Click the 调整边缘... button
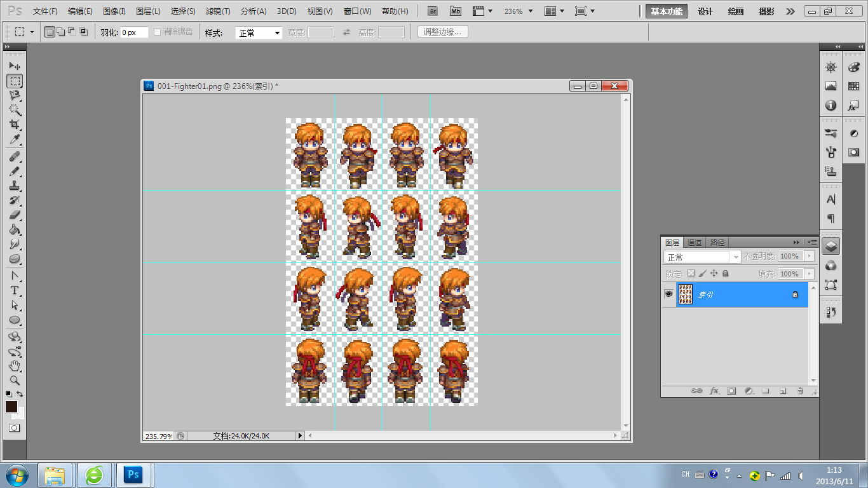This screenshot has width=868, height=488. click(x=443, y=32)
